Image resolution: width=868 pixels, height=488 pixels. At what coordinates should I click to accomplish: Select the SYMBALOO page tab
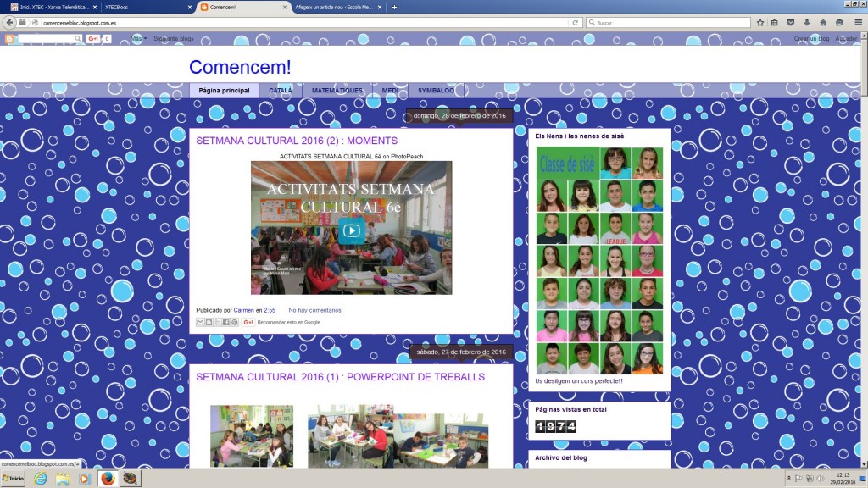[436, 91]
